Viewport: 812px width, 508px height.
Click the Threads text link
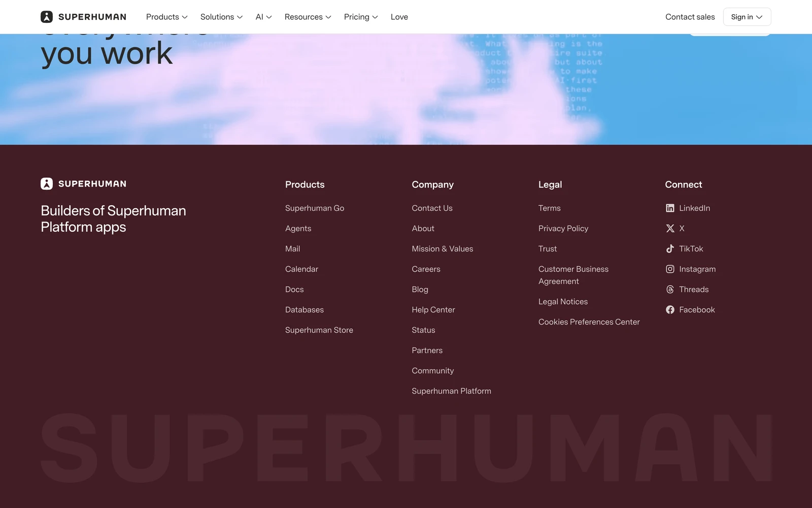pyautogui.click(x=694, y=290)
